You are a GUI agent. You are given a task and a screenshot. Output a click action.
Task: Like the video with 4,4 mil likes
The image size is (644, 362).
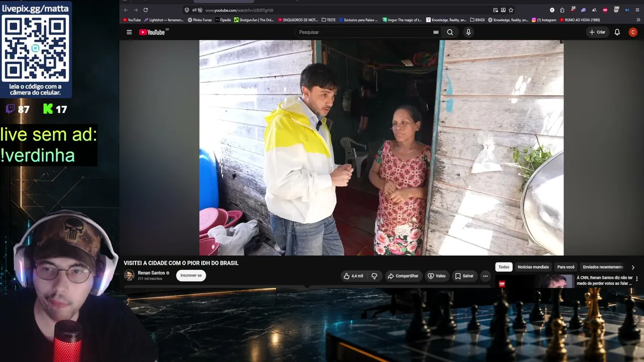pyautogui.click(x=353, y=276)
